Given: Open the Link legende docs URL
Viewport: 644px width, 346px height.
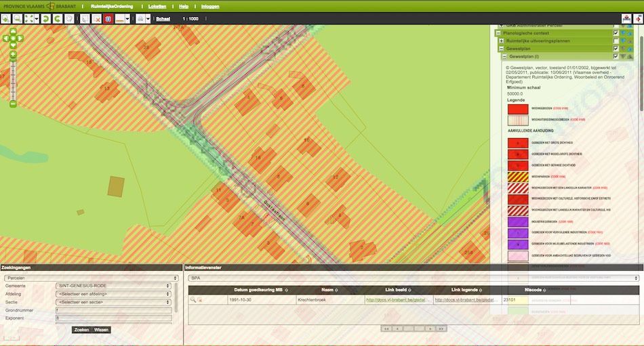Looking at the screenshot, I should 466,300.
